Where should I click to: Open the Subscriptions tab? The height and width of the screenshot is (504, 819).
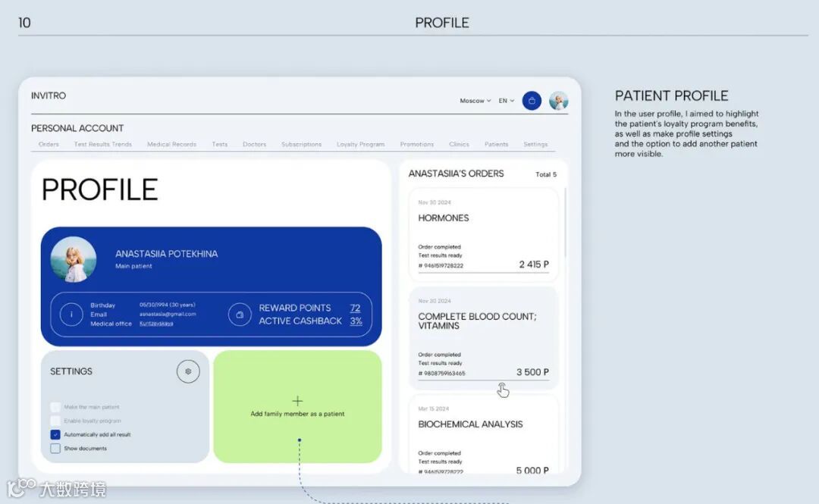pyautogui.click(x=301, y=144)
